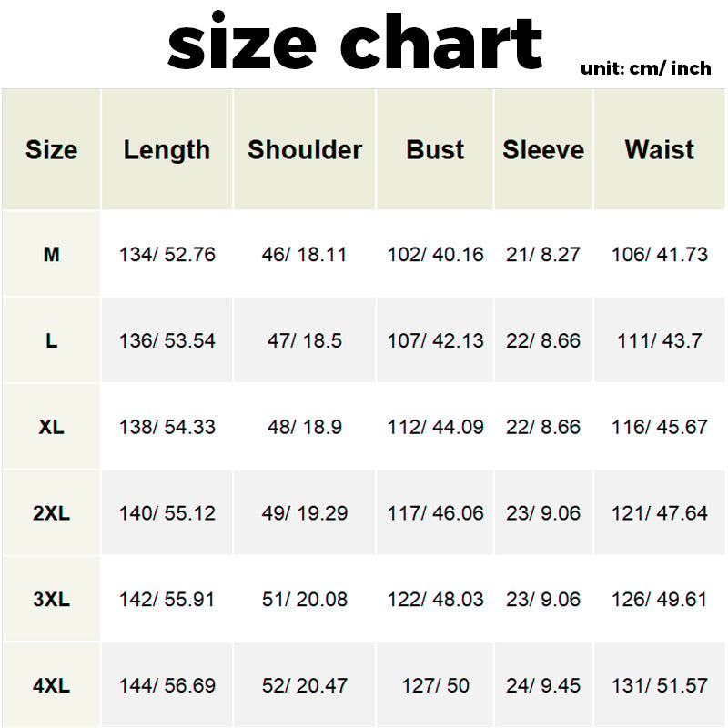Select the Sleeve column header
728x728 pixels.
tap(543, 150)
